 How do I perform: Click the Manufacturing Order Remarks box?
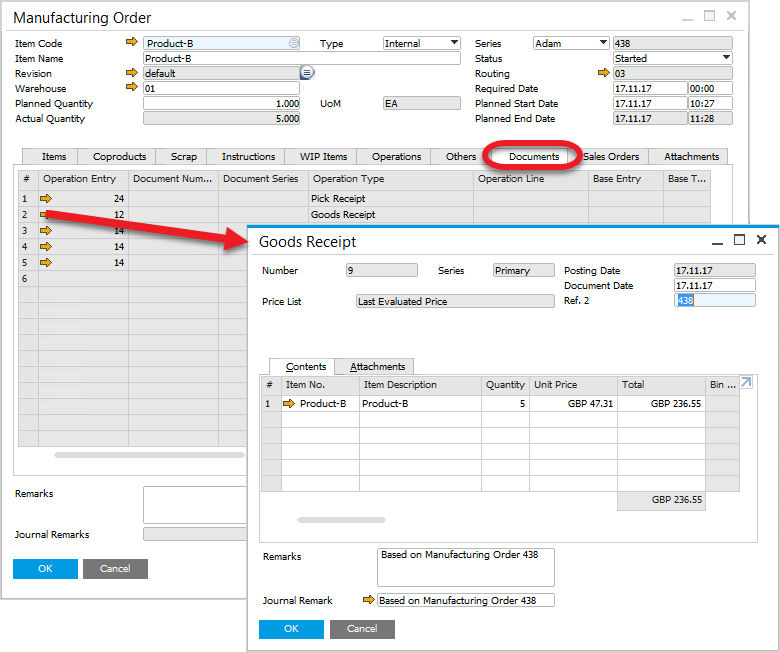pyautogui.click(x=195, y=505)
